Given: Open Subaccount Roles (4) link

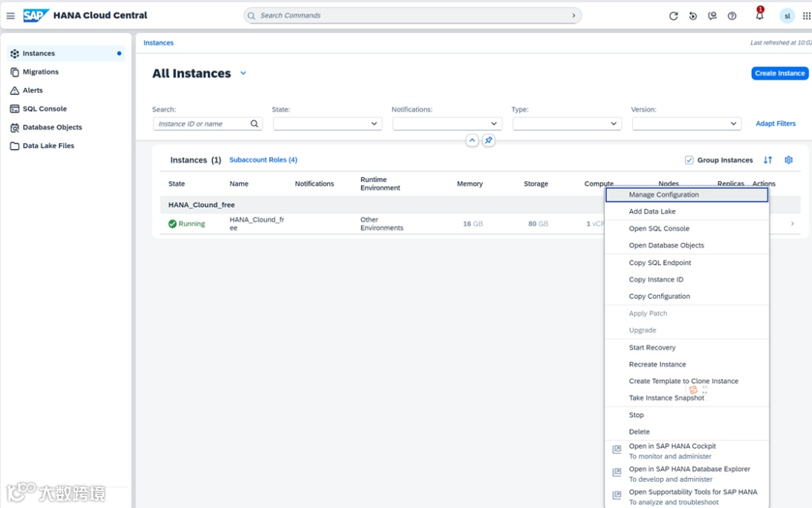Looking at the screenshot, I should [x=263, y=160].
